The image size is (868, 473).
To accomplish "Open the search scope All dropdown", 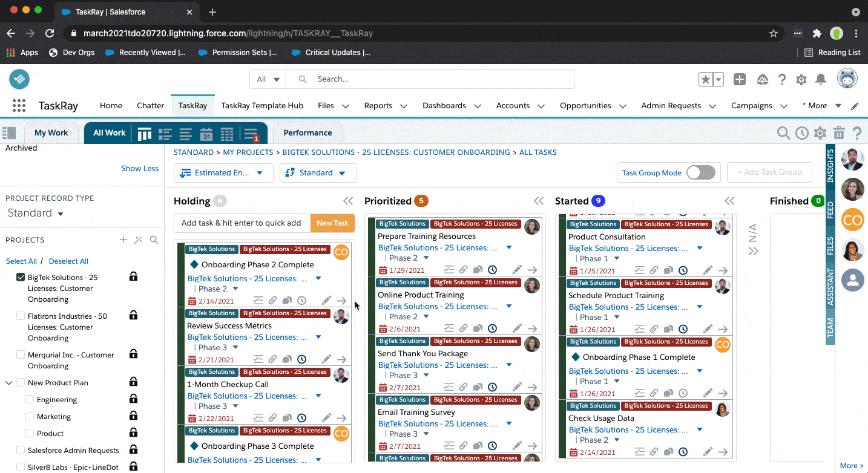I will point(268,79).
